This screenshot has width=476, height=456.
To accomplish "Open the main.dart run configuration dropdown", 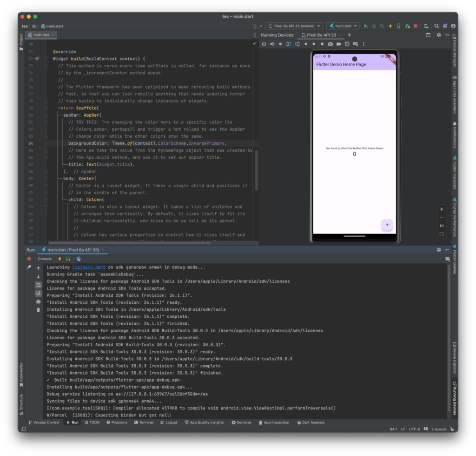I will pyautogui.click(x=343, y=26).
